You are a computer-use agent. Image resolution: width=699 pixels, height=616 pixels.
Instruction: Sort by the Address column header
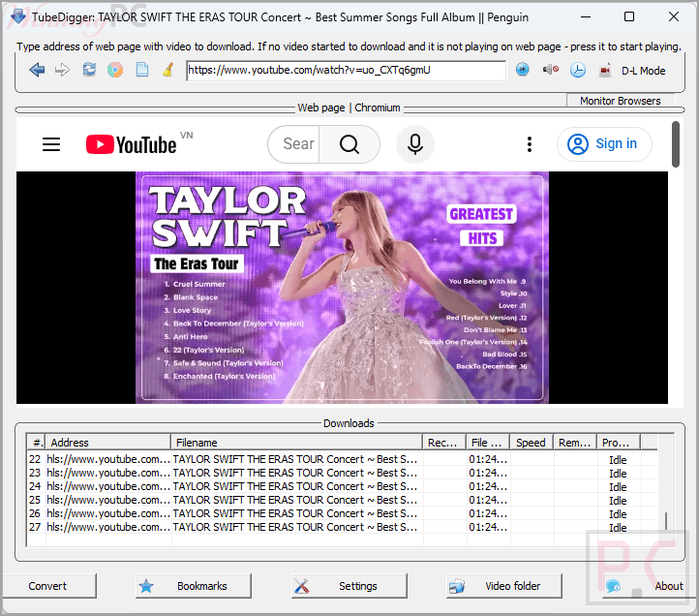[x=108, y=443]
